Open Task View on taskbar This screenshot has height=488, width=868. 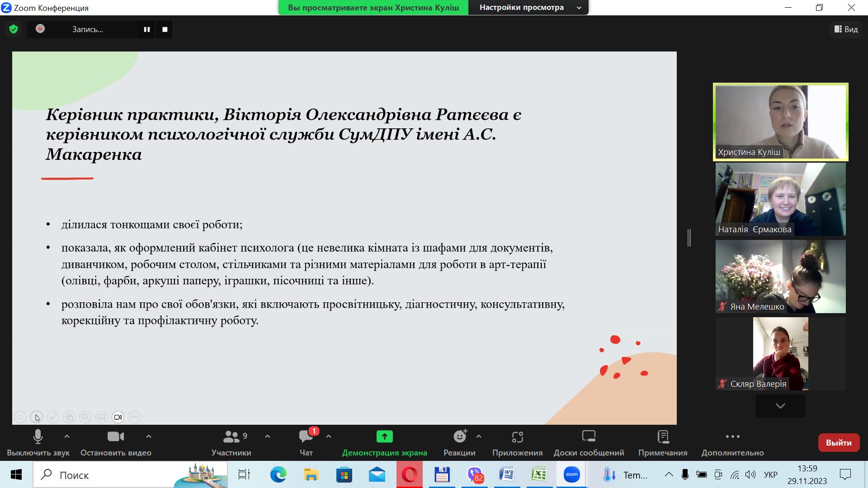coord(244,475)
